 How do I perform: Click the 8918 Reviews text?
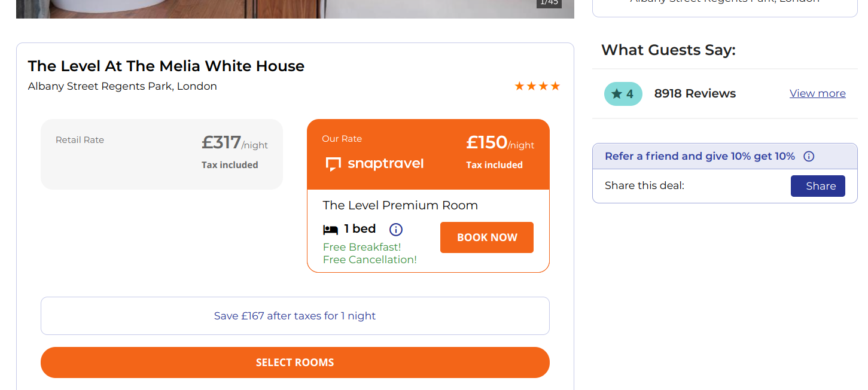695,94
